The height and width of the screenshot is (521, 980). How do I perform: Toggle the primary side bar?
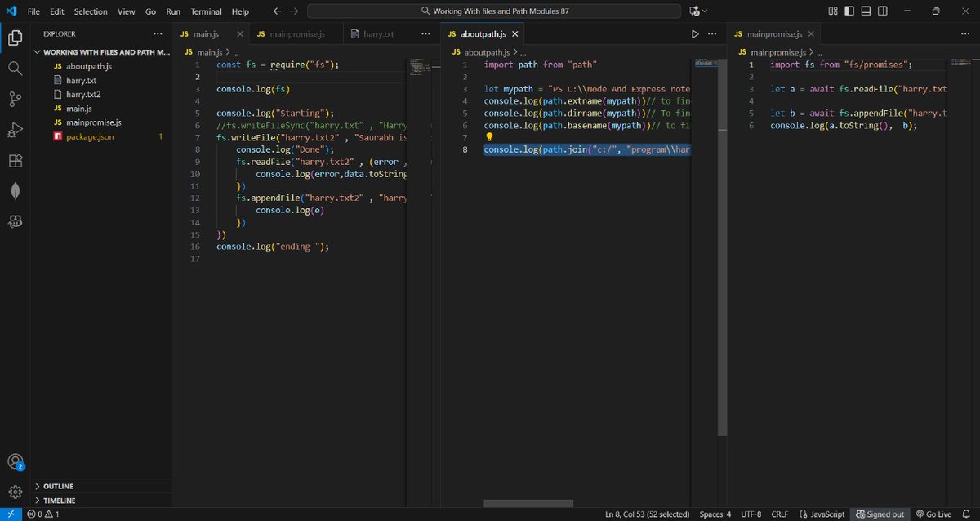pos(849,11)
